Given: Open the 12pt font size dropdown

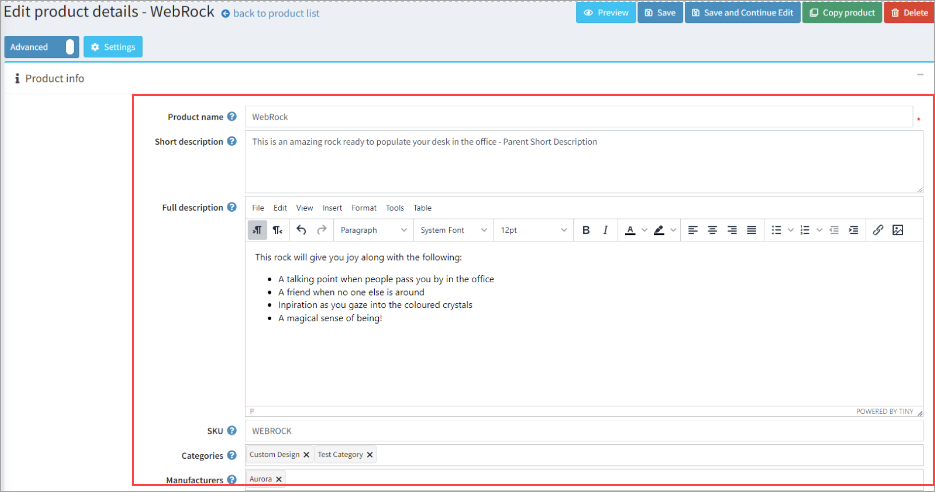Looking at the screenshot, I should (x=533, y=230).
